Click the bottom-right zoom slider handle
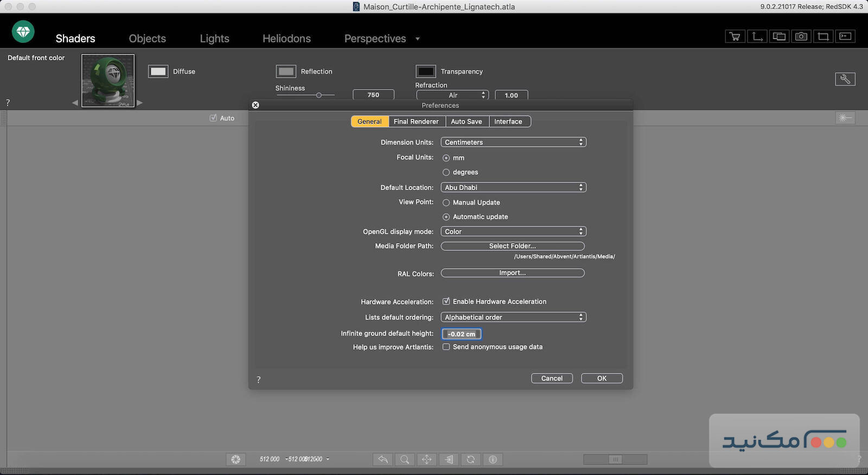Screen dimensions: 868x475 point(615,459)
